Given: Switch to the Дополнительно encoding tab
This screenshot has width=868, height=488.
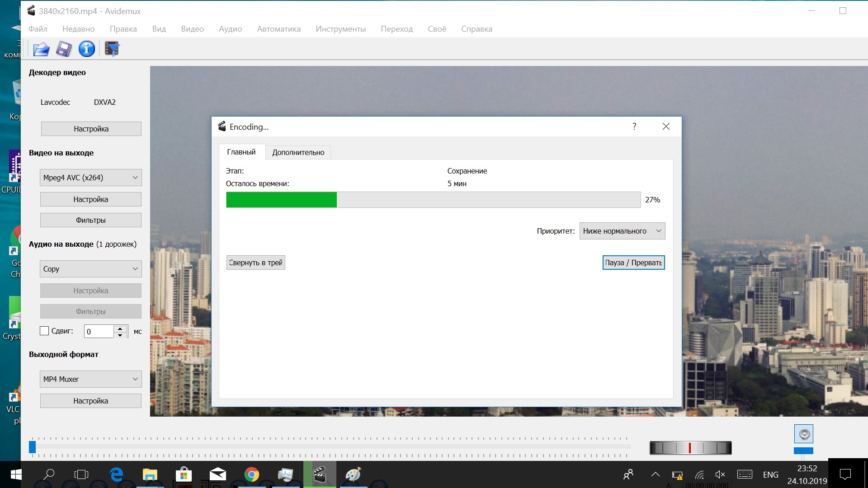Looking at the screenshot, I should tap(298, 153).
